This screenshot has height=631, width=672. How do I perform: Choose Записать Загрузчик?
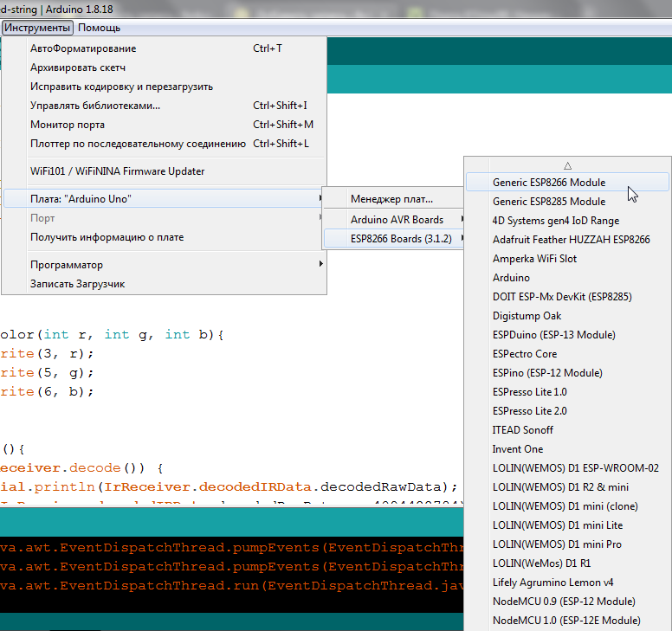[165, 284]
